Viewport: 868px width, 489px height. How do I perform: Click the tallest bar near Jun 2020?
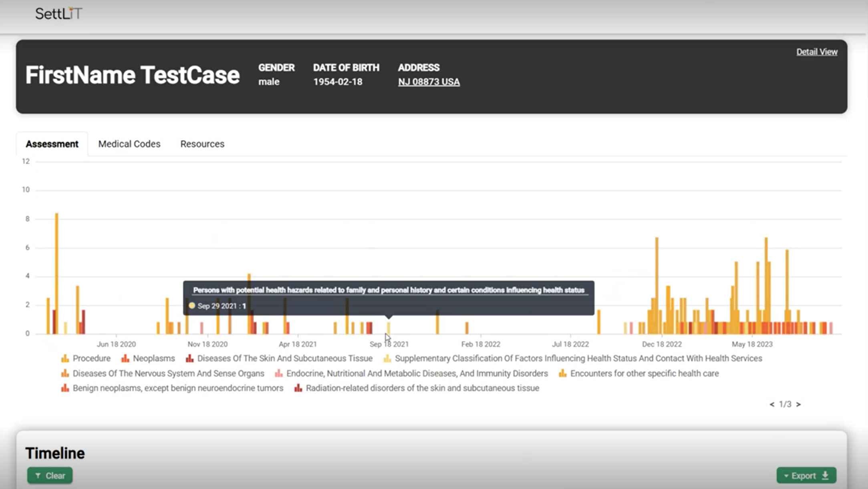[57, 272]
